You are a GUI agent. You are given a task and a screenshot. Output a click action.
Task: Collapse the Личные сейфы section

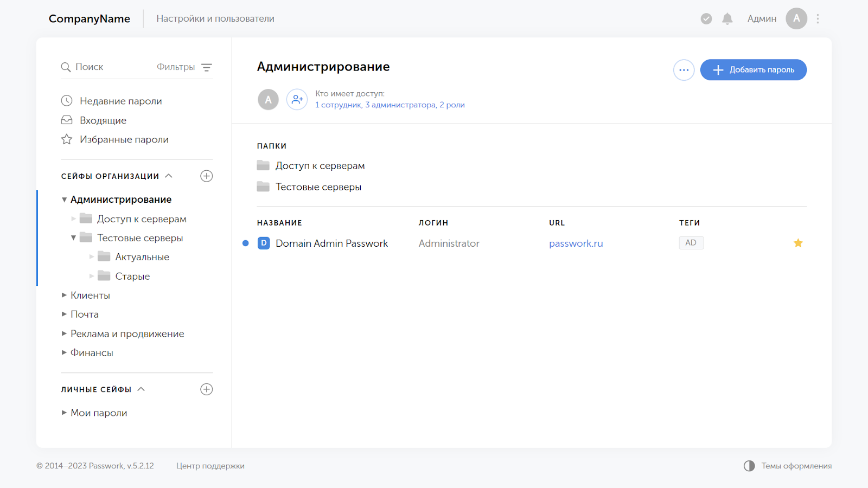click(x=141, y=389)
